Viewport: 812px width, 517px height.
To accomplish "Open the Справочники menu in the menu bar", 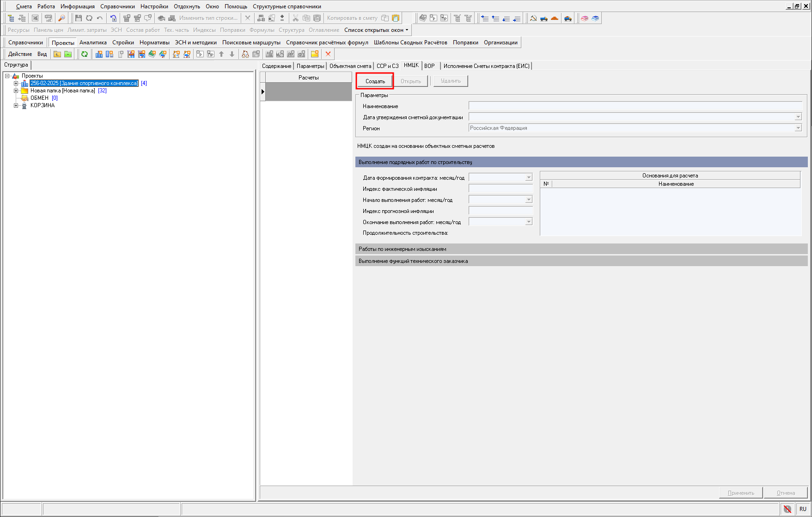I will click(117, 6).
